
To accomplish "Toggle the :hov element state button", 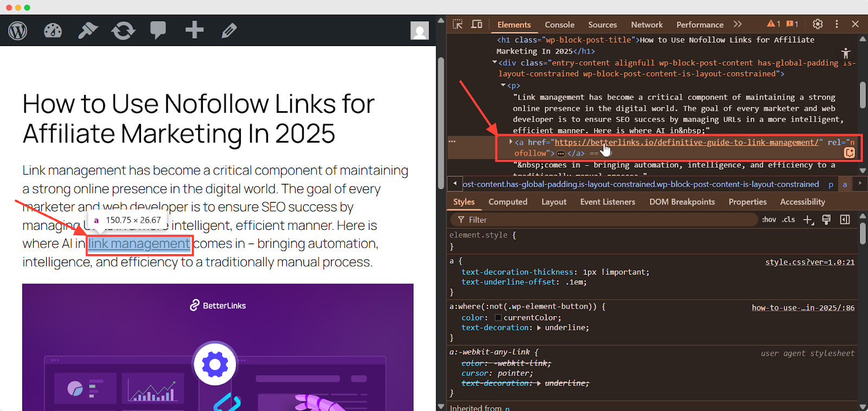I will coord(769,220).
